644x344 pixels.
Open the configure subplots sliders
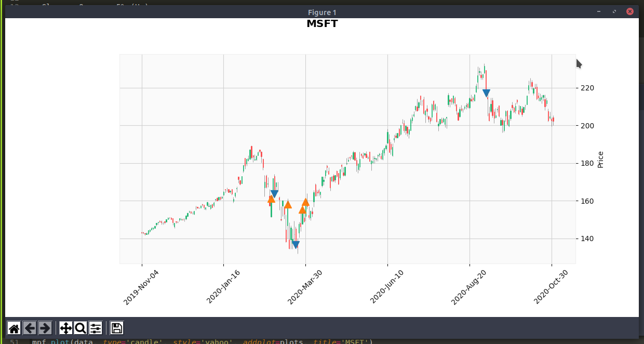[95, 327]
